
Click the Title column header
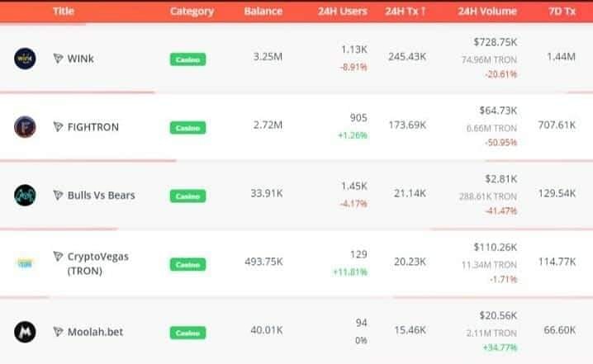pos(64,12)
